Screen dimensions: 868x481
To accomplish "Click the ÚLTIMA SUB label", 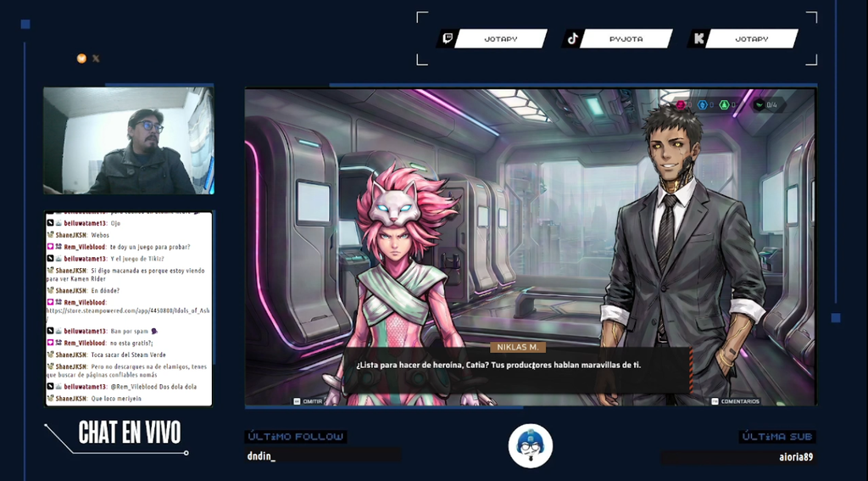I will pos(777,437).
